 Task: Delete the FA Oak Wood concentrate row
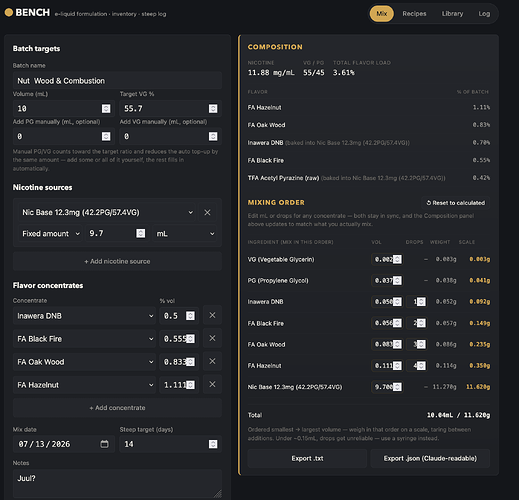[212, 362]
